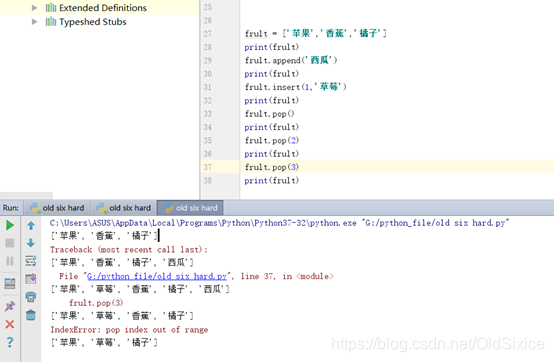The width and height of the screenshot is (554, 362).
Task: Click the Restore layout icon in the Run panel
Action: click(x=10, y=283)
